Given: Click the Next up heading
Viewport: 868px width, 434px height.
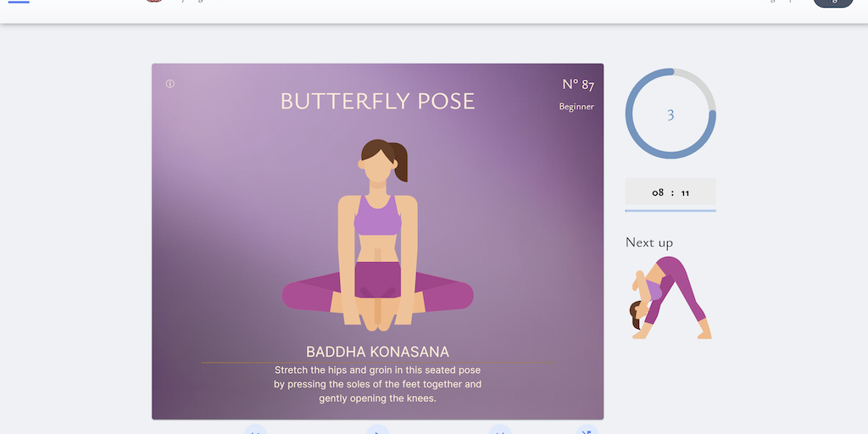Looking at the screenshot, I should [x=649, y=242].
